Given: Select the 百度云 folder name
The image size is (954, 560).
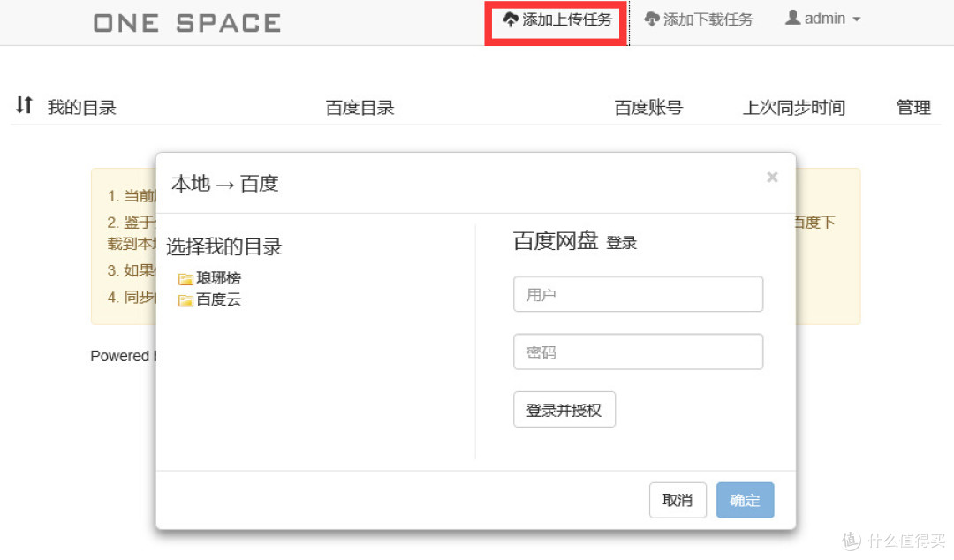Looking at the screenshot, I should [x=218, y=299].
